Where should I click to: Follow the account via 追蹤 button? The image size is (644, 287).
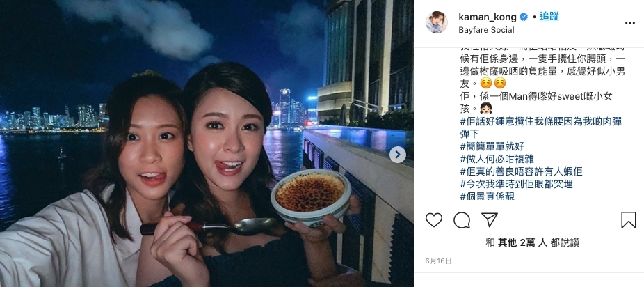click(549, 17)
